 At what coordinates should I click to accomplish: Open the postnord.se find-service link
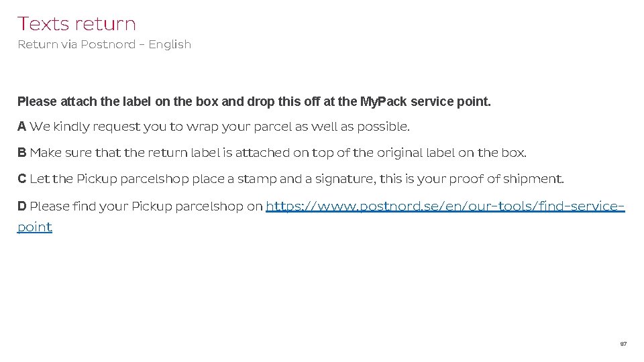click(x=445, y=206)
